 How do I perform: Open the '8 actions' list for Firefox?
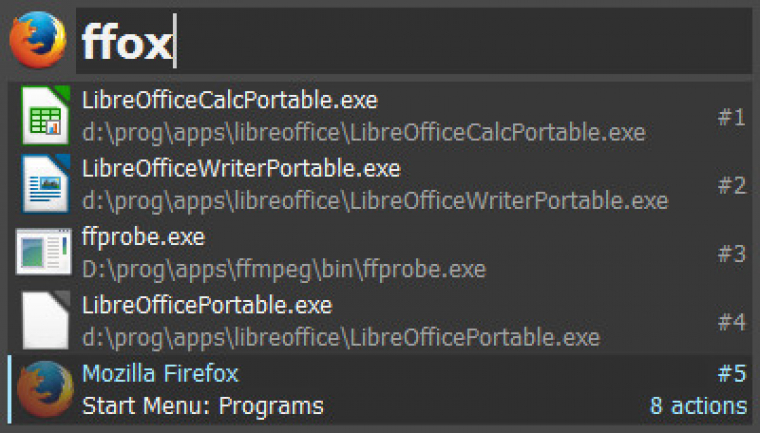pos(698,405)
